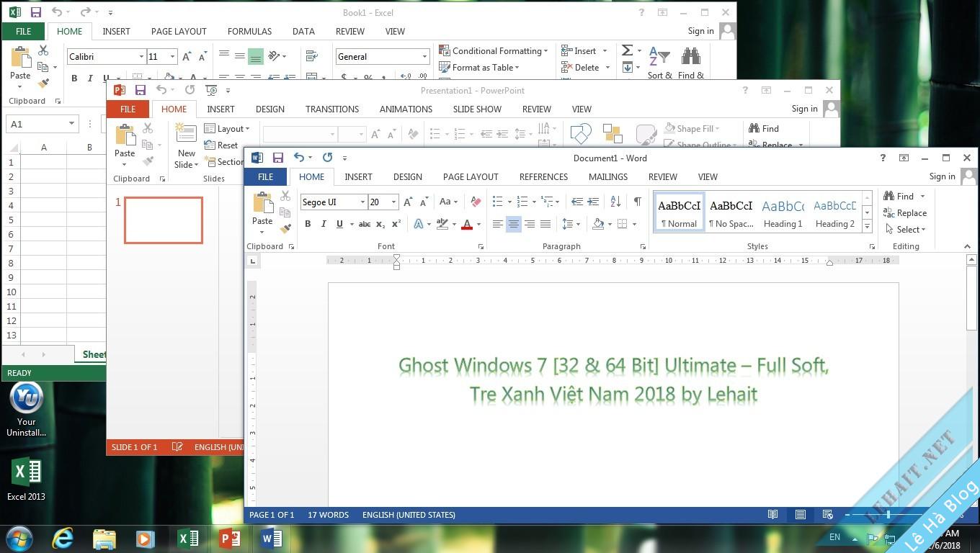Image resolution: width=980 pixels, height=553 pixels.
Task: Click Save icon in Excel title bar
Action: [x=36, y=12]
